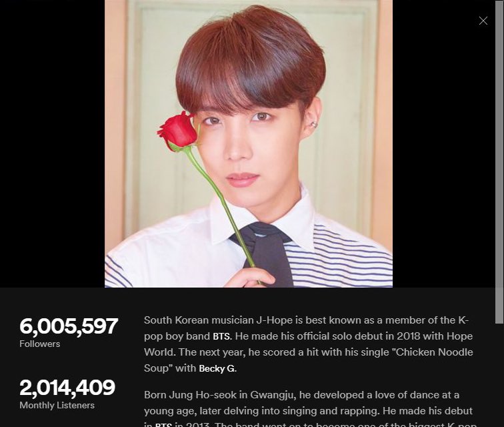This screenshot has height=427, width=504.
Task: Click the vertical scrollbar thumb
Action: (499, 161)
